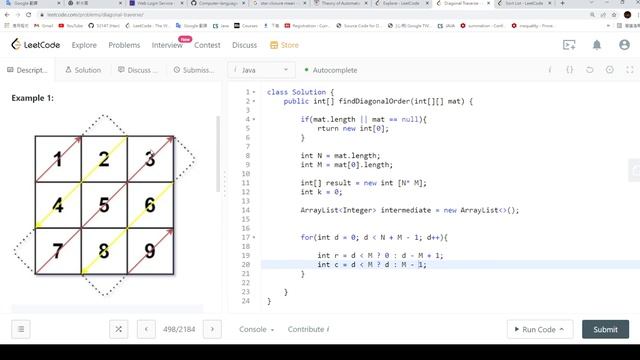Open the Interview menu item
This screenshot has width=640, height=360.
tap(167, 45)
